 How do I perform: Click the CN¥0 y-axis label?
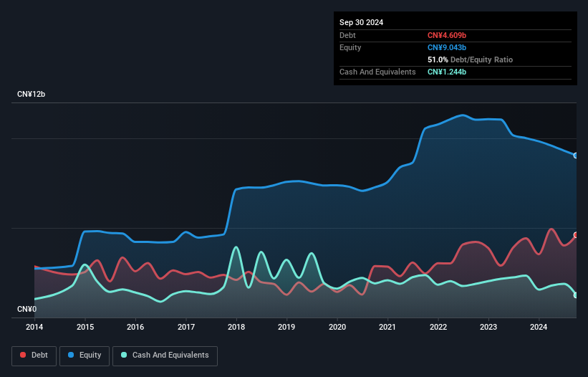click(26, 309)
